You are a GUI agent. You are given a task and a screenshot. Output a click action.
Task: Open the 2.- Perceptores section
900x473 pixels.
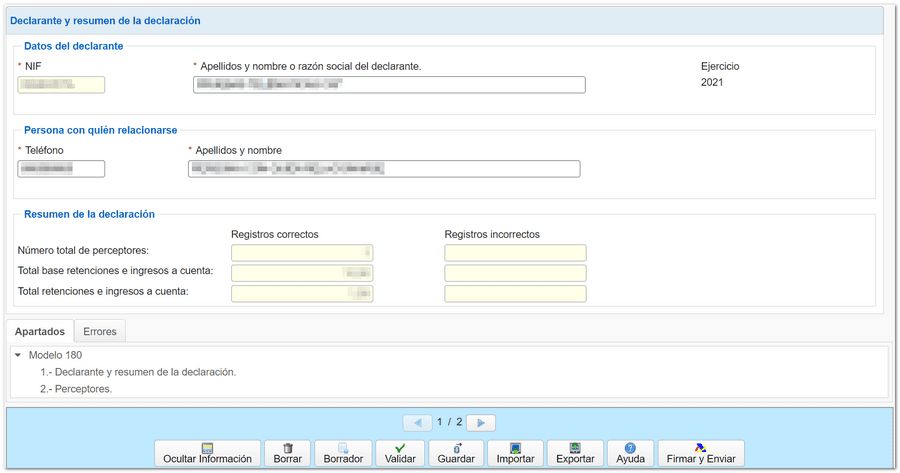(76, 389)
